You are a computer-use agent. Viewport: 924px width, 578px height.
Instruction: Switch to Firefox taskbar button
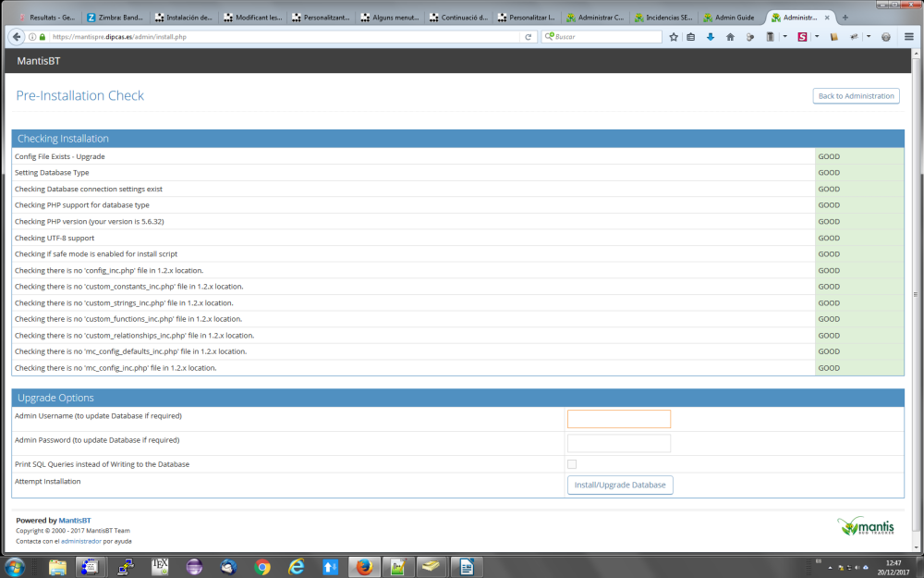(364, 567)
